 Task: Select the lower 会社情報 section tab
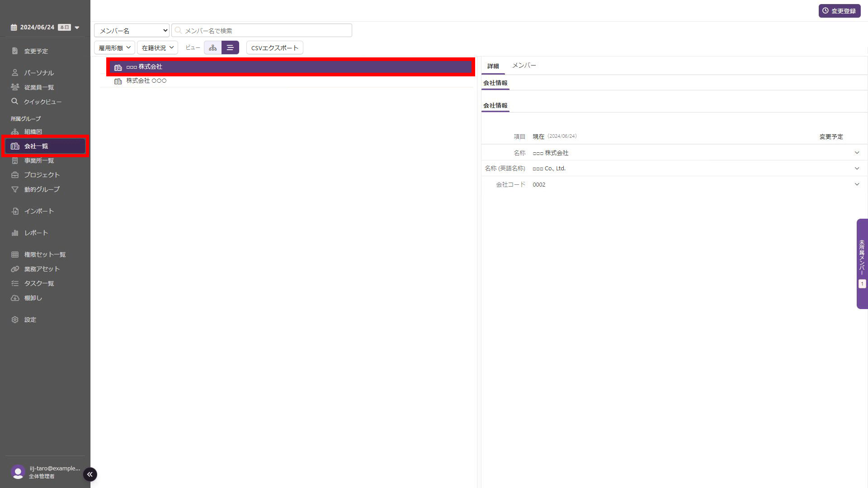click(x=495, y=105)
